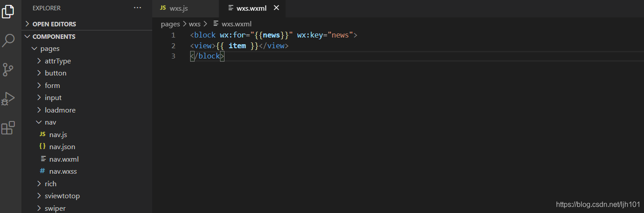Click the closing /view tag

point(274,46)
